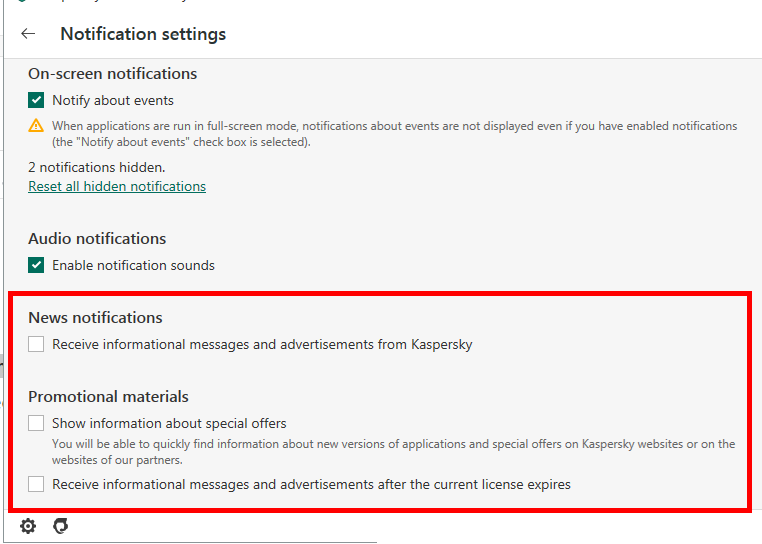Viewport: 762px width, 544px height.
Task: Uncheck the Notify about events checkbox
Action: (36, 100)
